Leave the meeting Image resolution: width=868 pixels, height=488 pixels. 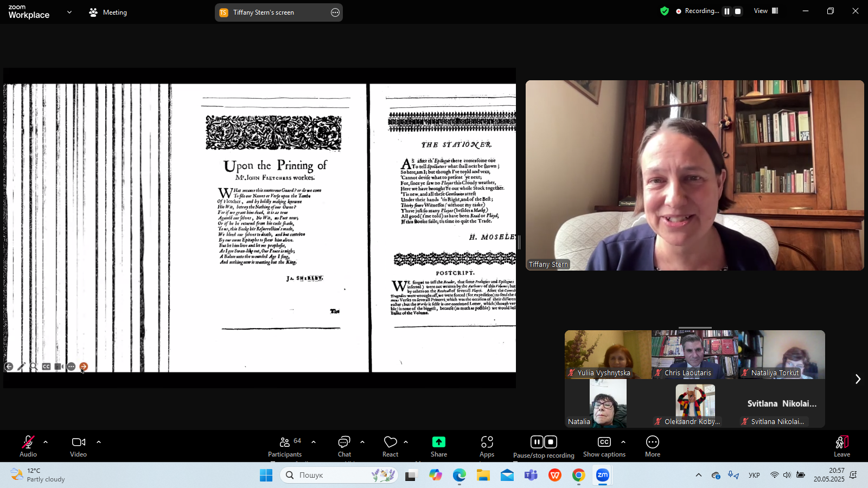[x=841, y=446]
